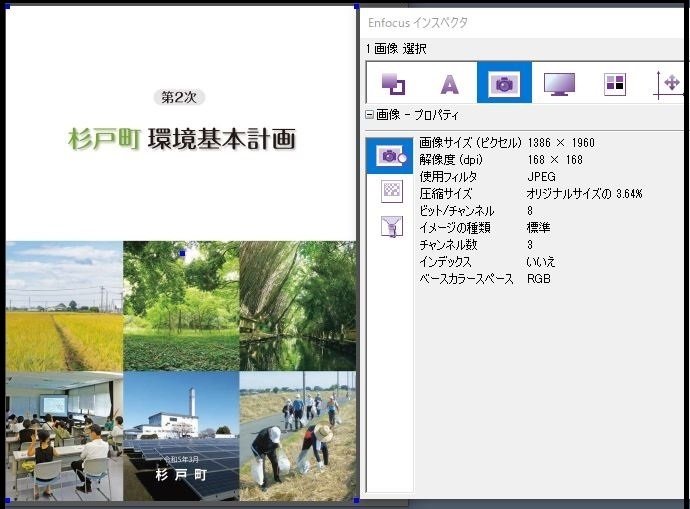This screenshot has height=509, width=690.
Task: Click the ベースカラースペース value RGB
Action: pos(539,279)
